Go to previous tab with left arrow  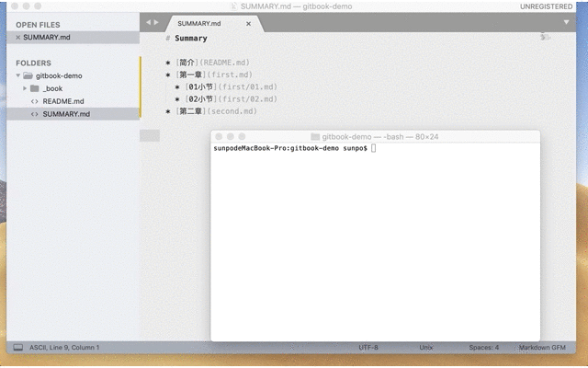(x=148, y=22)
